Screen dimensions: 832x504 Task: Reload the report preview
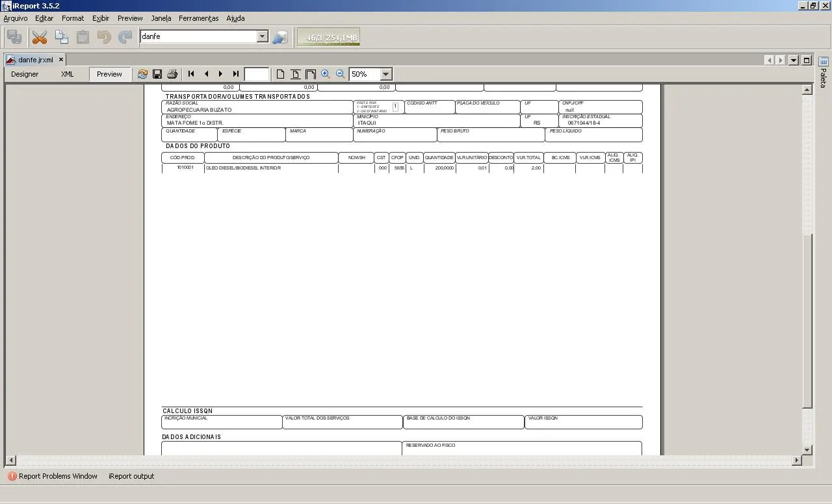pyautogui.click(x=142, y=74)
